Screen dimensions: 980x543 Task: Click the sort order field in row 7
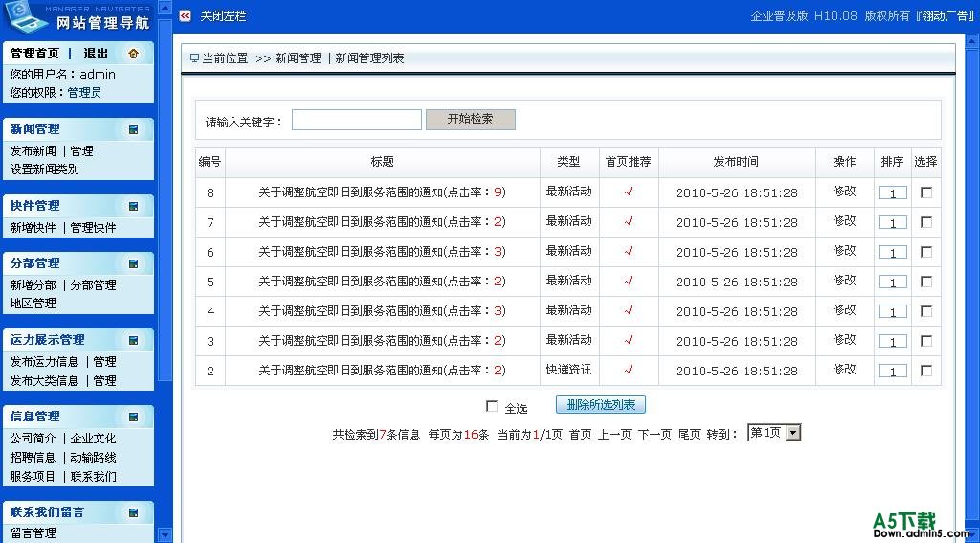892,223
